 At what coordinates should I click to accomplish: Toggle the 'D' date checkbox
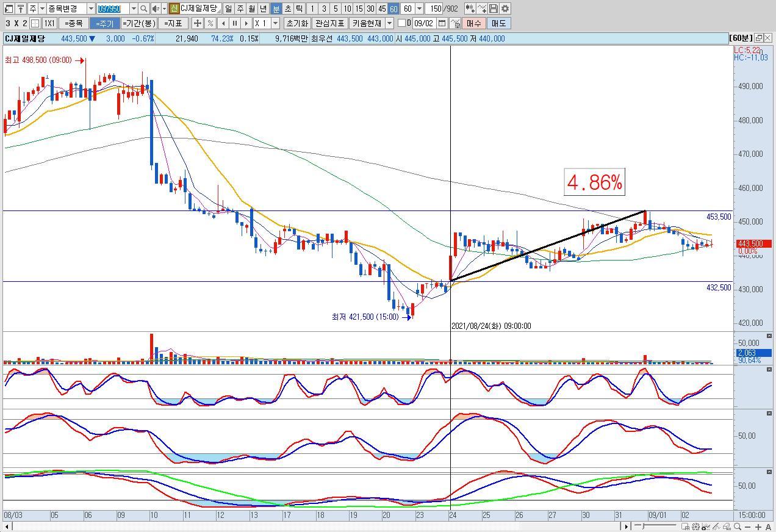coord(401,23)
